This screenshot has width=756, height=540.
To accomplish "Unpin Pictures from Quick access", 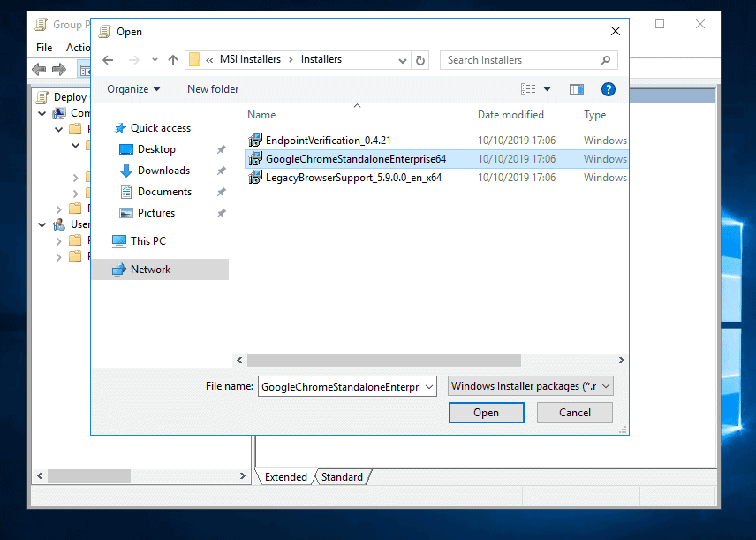I will point(222,213).
